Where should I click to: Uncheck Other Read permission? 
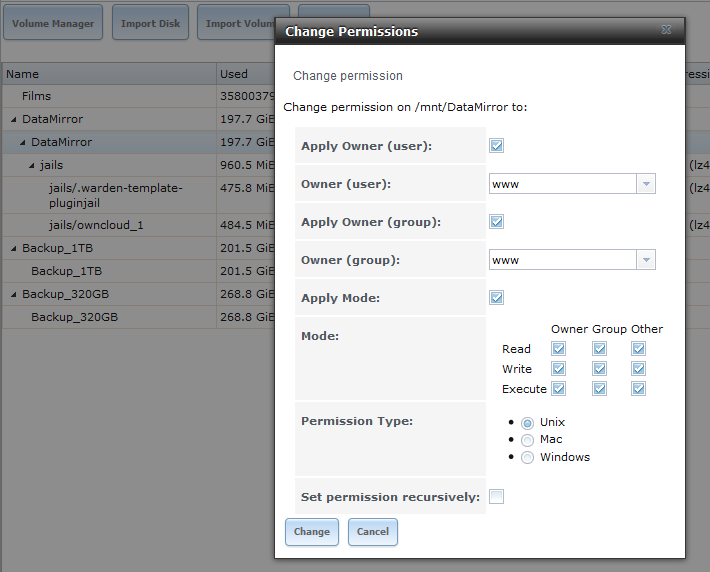[638, 349]
